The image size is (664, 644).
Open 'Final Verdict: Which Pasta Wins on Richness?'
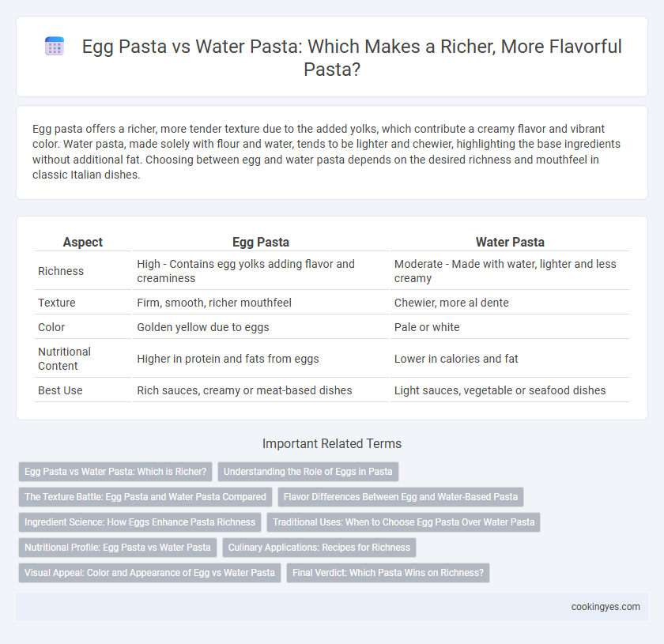(388, 573)
